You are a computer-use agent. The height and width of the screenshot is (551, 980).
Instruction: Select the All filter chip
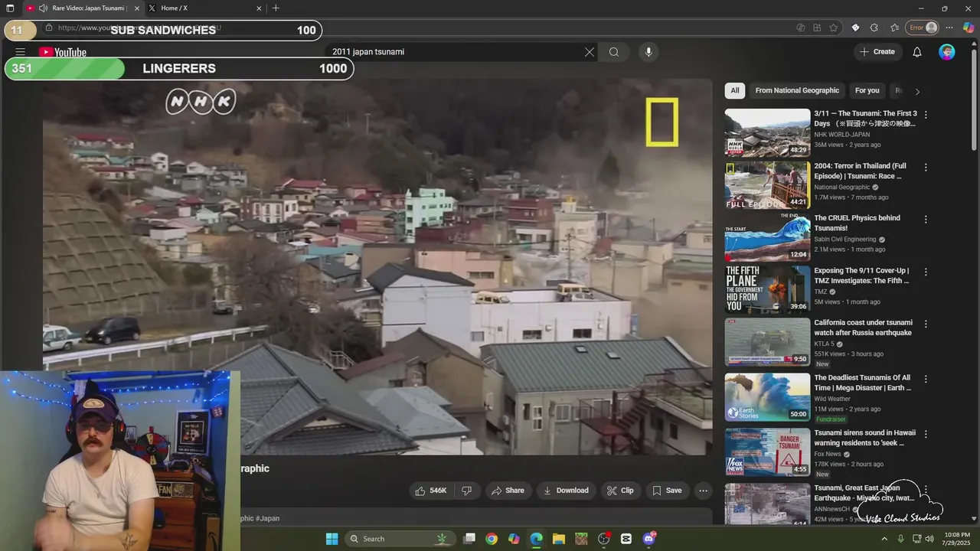[735, 90]
